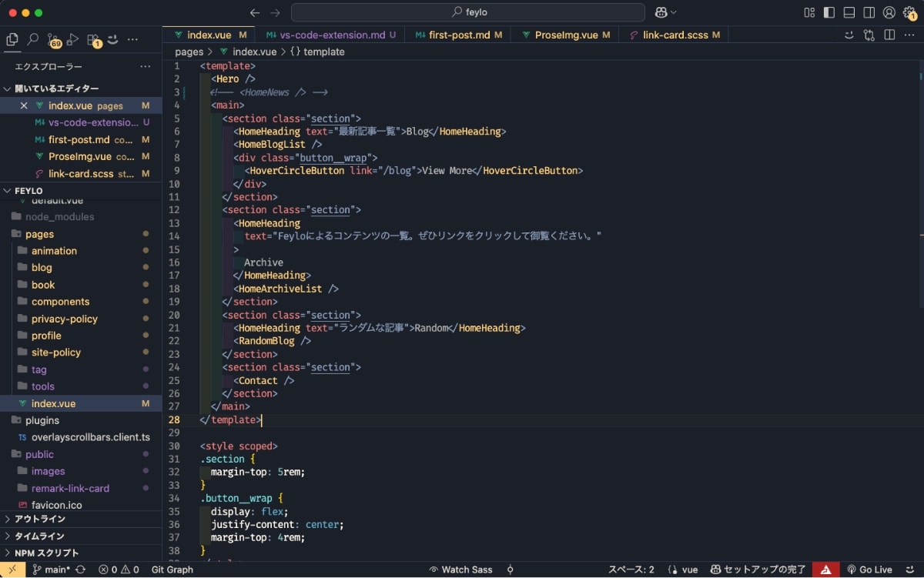Open the Copilot dropdown chevron
The width and height of the screenshot is (924, 578).
click(674, 12)
